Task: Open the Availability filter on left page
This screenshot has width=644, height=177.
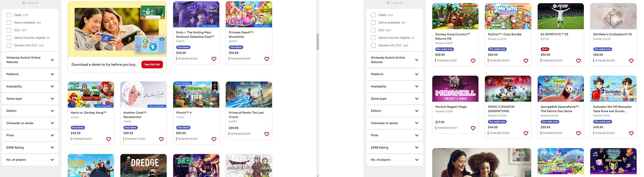Action: coord(30,86)
